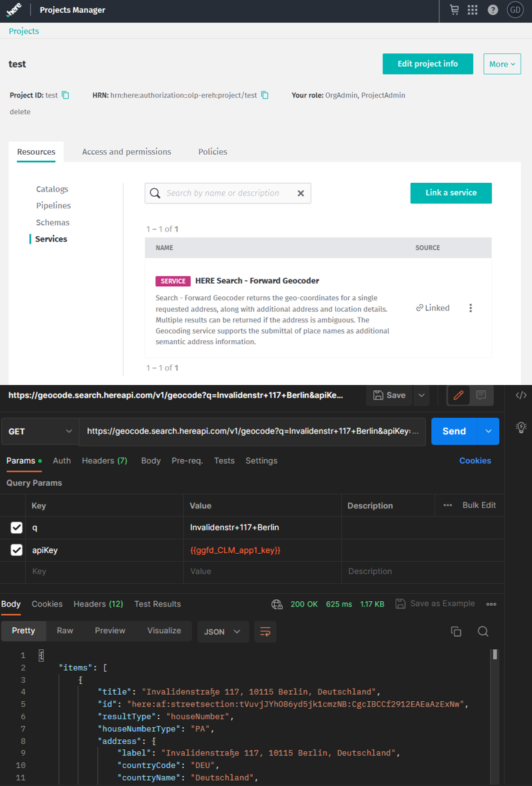This screenshot has height=786, width=532.
Task: Select Pipelines in the resources sidebar
Action: (53, 206)
